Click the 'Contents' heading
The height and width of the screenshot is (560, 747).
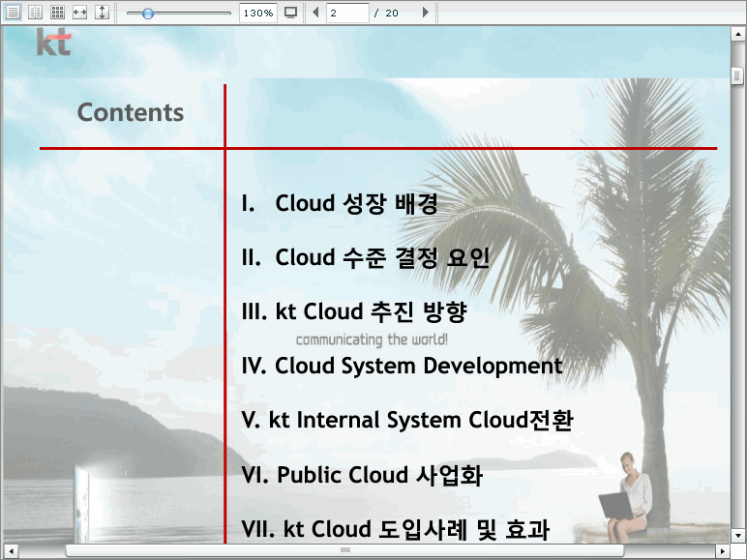point(131,113)
